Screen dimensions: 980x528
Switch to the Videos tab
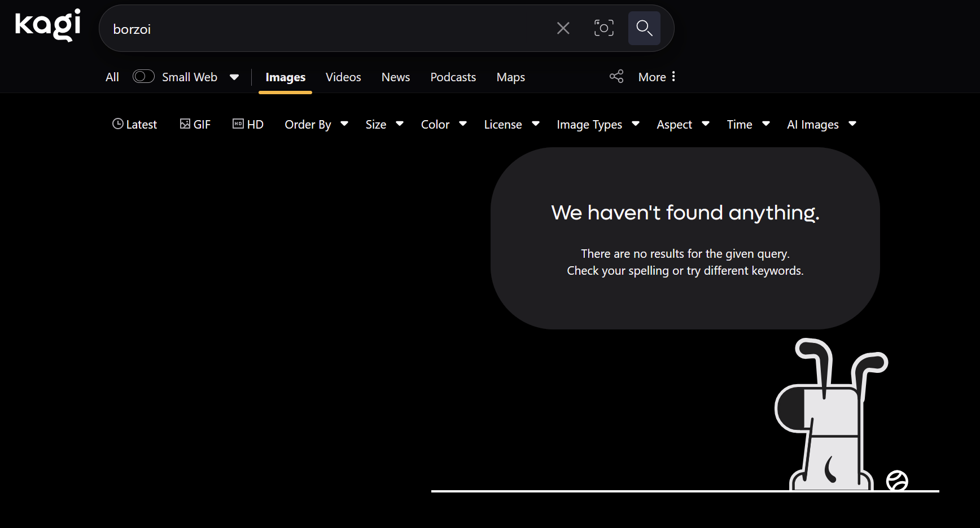pos(343,77)
